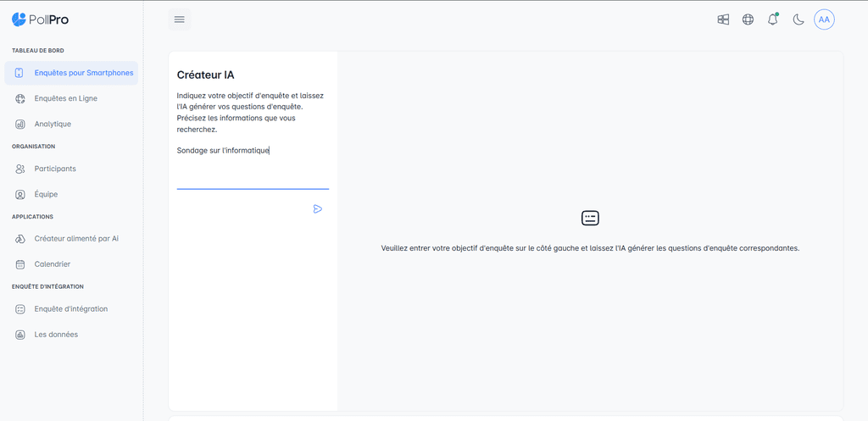
Task: Click the Calendrier icon
Action: click(x=20, y=264)
